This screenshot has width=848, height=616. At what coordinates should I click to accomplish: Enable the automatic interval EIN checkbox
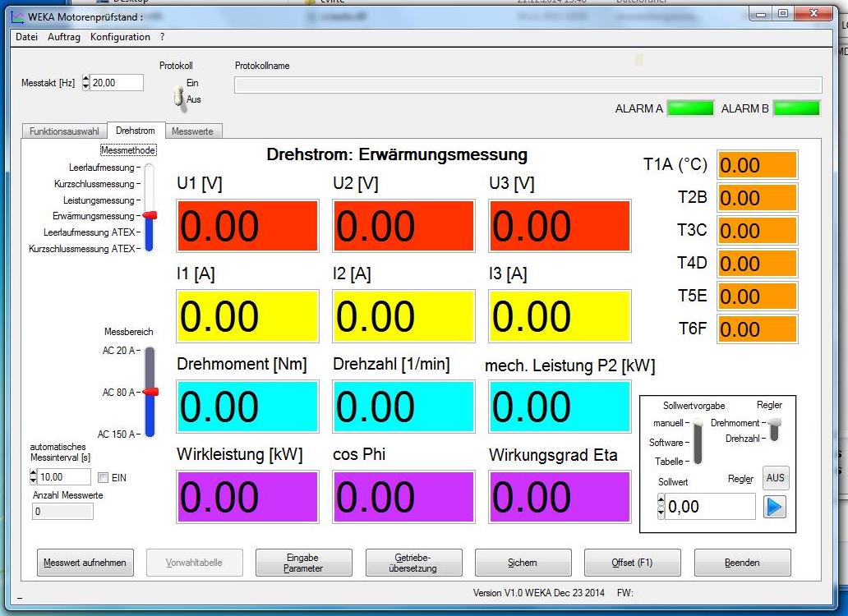point(103,477)
